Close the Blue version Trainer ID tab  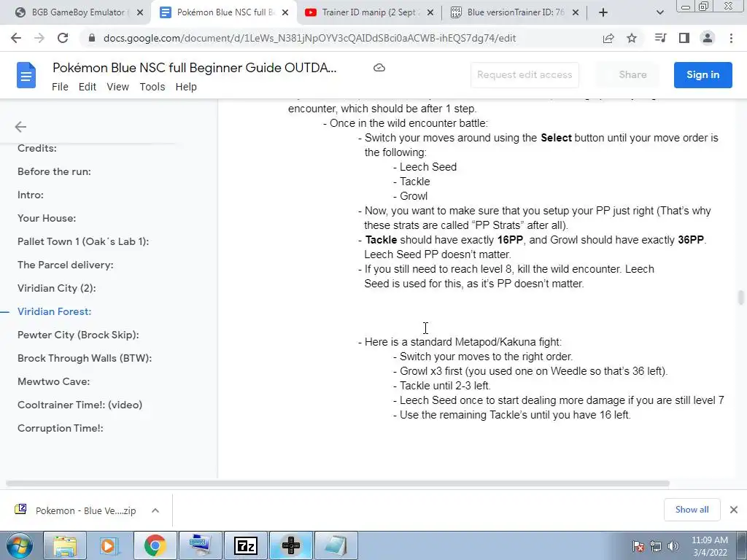point(576,12)
